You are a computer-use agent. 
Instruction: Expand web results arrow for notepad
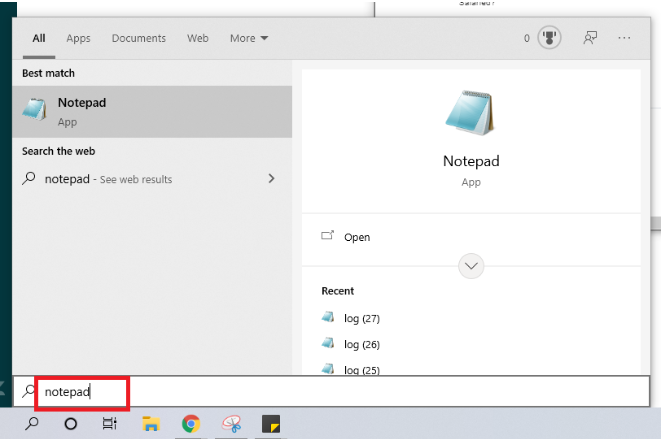tap(271, 178)
